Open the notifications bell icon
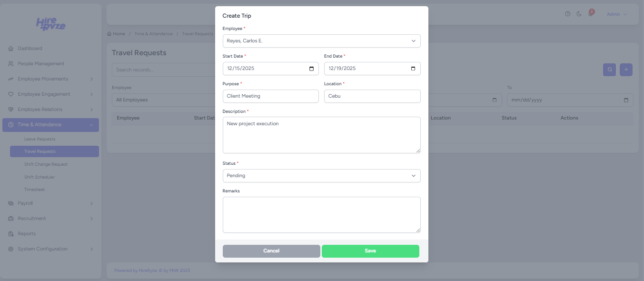This screenshot has height=281, width=644. (591, 13)
